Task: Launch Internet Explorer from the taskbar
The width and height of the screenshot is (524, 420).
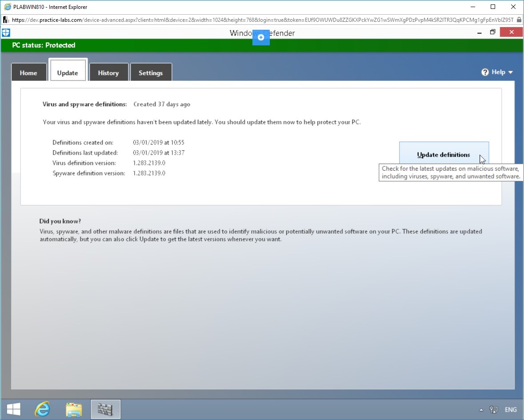Action: point(42,409)
